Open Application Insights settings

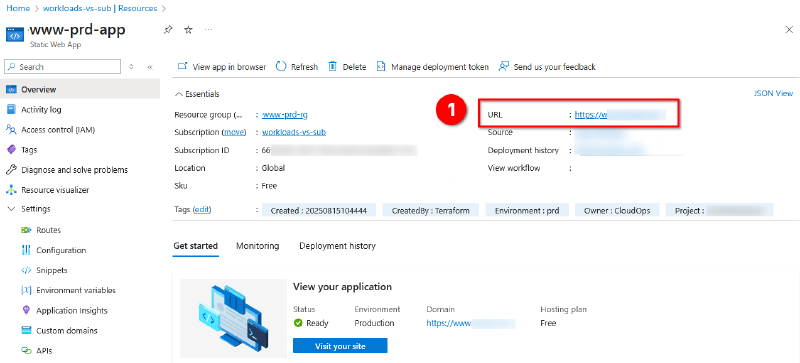72,310
